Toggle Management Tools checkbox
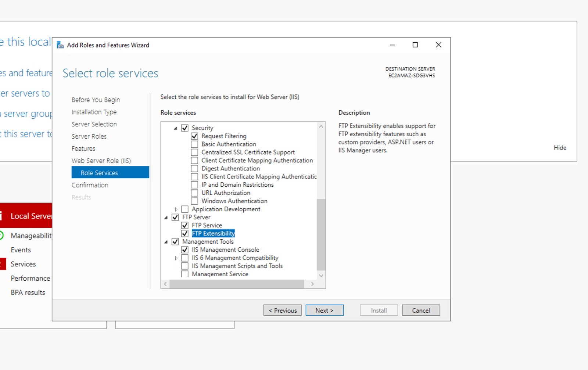The height and width of the screenshot is (370, 588). pyautogui.click(x=175, y=241)
